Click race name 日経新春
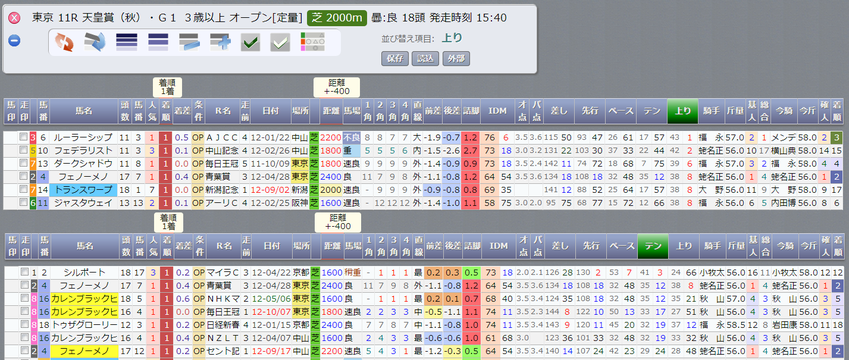849x360 pixels. click(223, 324)
